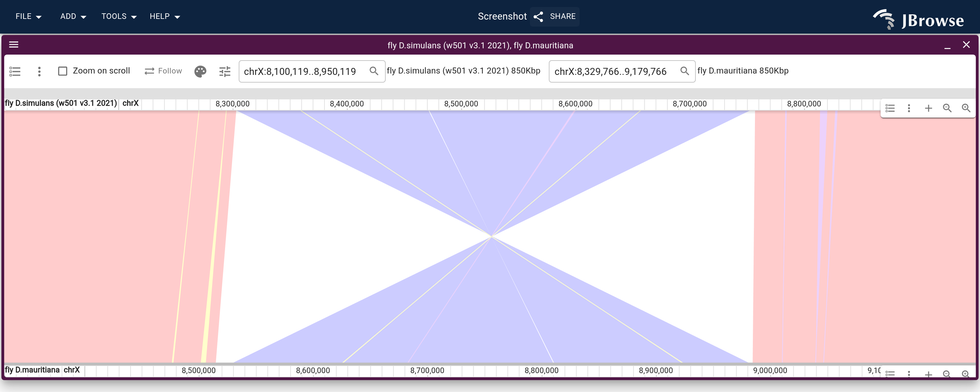Open the three-dot view options menu
980x392 pixels.
coord(39,71)
